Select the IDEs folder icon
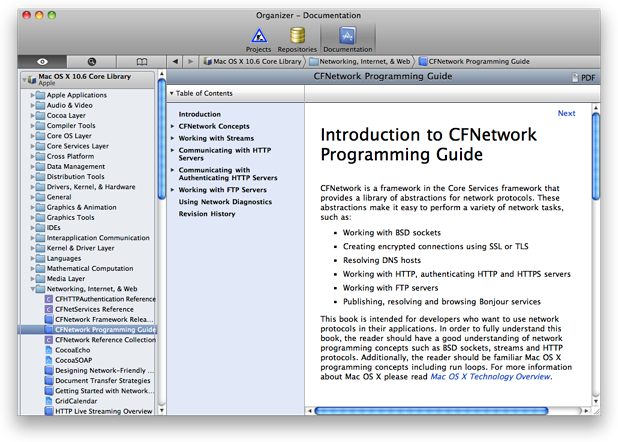Screen dimensions: 618x442 [x=40, y=228]
